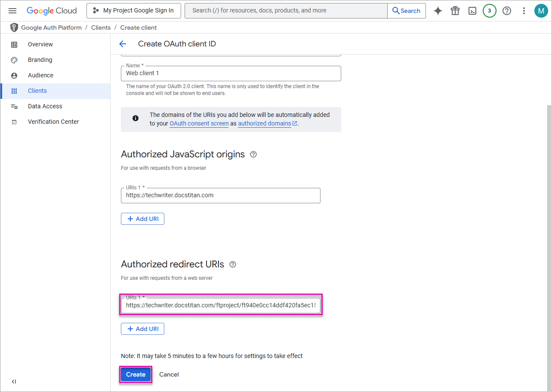Open notifications badge showing 3

[x=490, y=11]
